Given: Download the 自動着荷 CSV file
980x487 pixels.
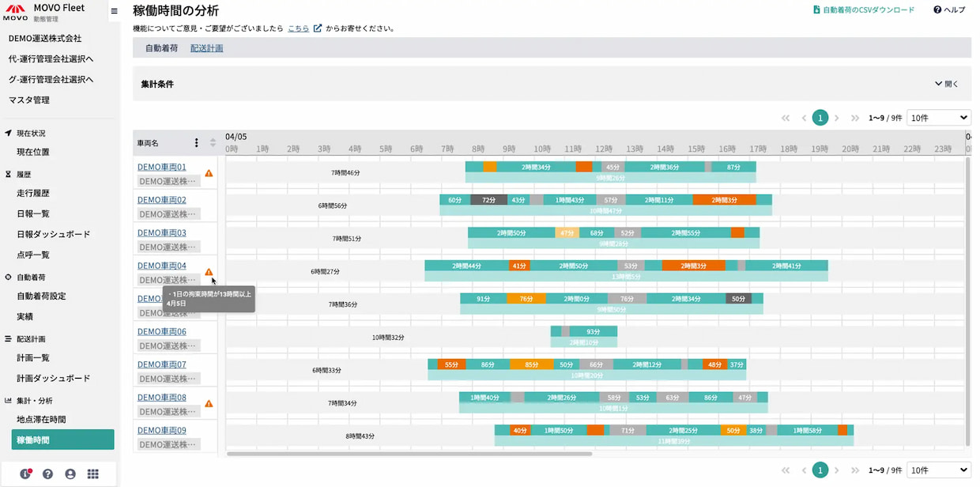Looking at the screenshot, I should (863, 10).
